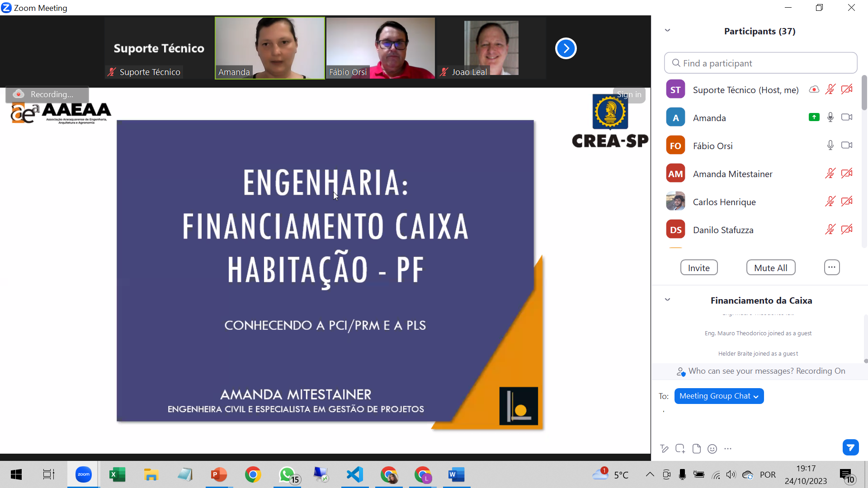Open File Explorer from the taskbar
Screen dimensions: 868x488
[151, 474]
